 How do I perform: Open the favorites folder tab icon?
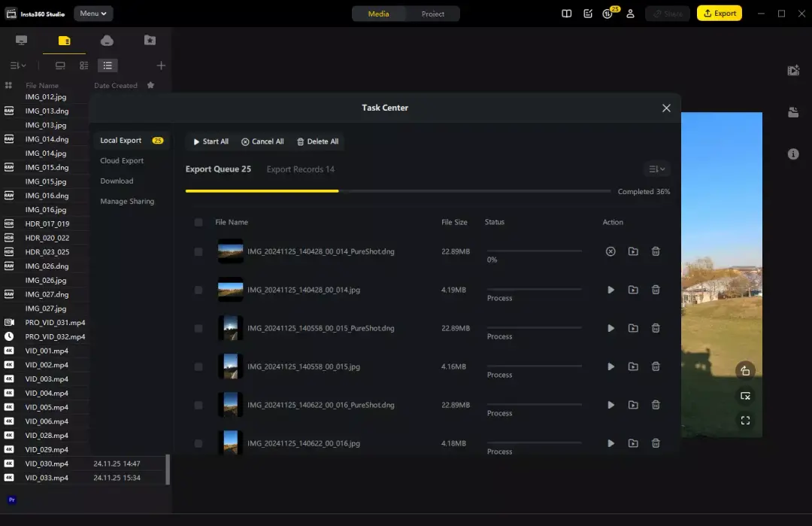point(150,41)
